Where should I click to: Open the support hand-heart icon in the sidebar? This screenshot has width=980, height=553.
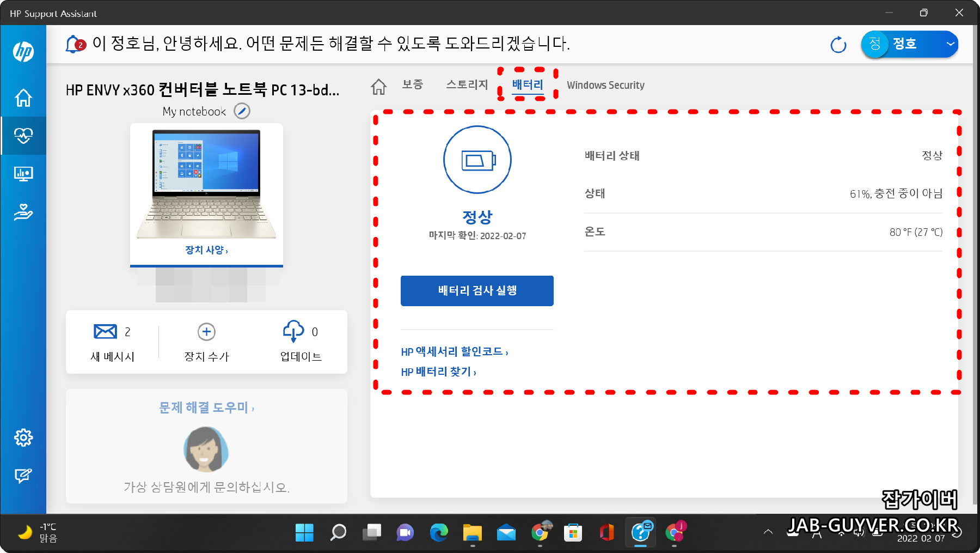click(x=23, y=212)
